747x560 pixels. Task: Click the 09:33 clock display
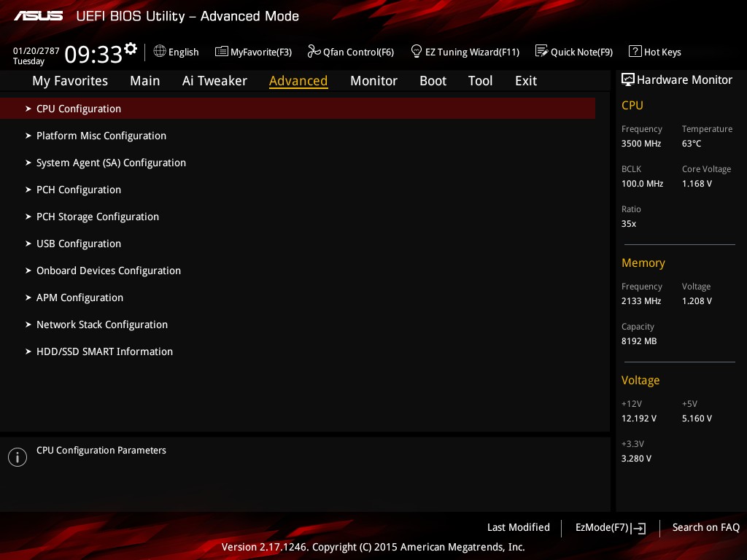point(93,54)
